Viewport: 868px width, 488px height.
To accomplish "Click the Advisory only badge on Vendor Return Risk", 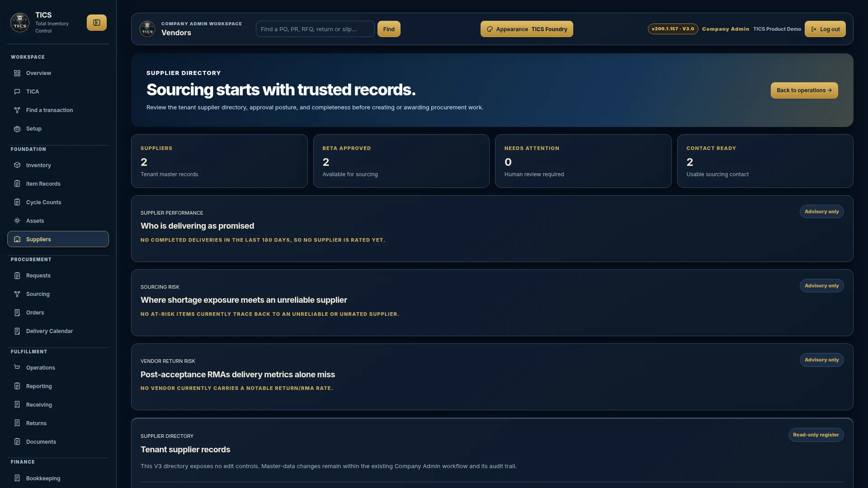I will [x=821, y=360].
